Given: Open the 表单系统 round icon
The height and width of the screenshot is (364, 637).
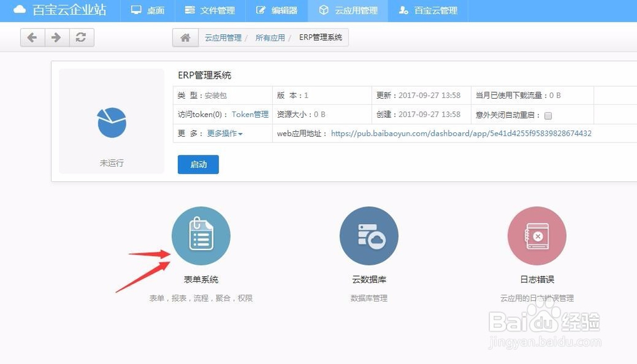Looking at the screenshot, I should pyautogui.click(x=201, y=235).
